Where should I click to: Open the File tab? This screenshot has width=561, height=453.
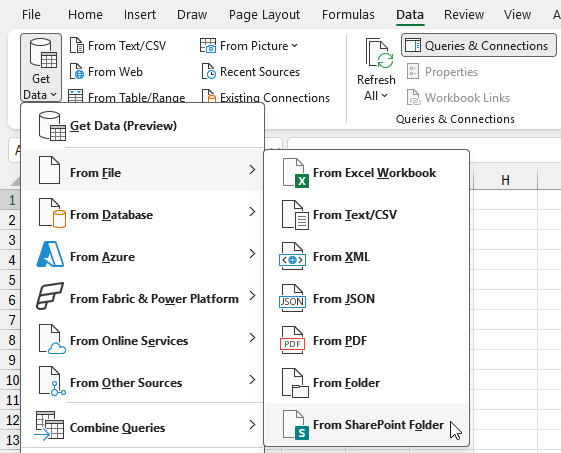[31, 15]
